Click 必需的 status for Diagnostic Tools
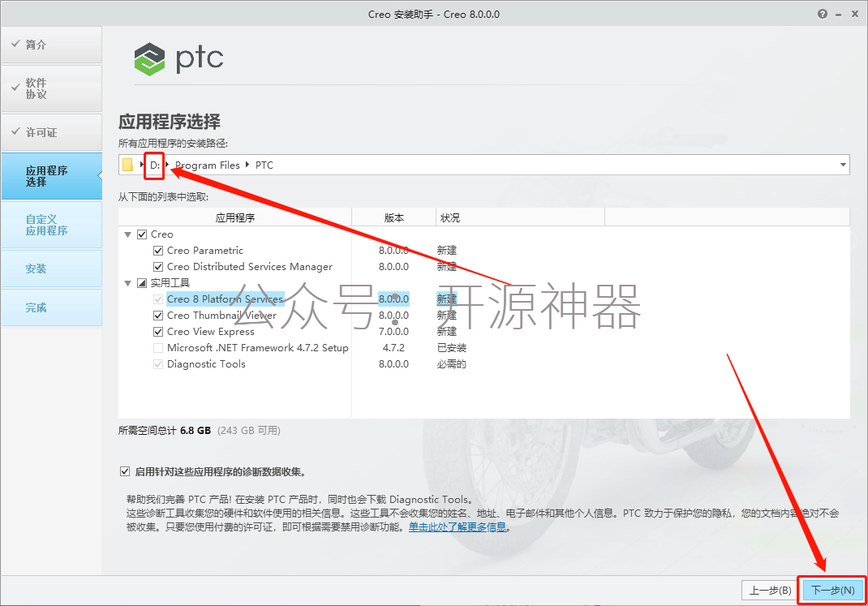Viewport: 868px width, 606px height. [x=452, y=364]
